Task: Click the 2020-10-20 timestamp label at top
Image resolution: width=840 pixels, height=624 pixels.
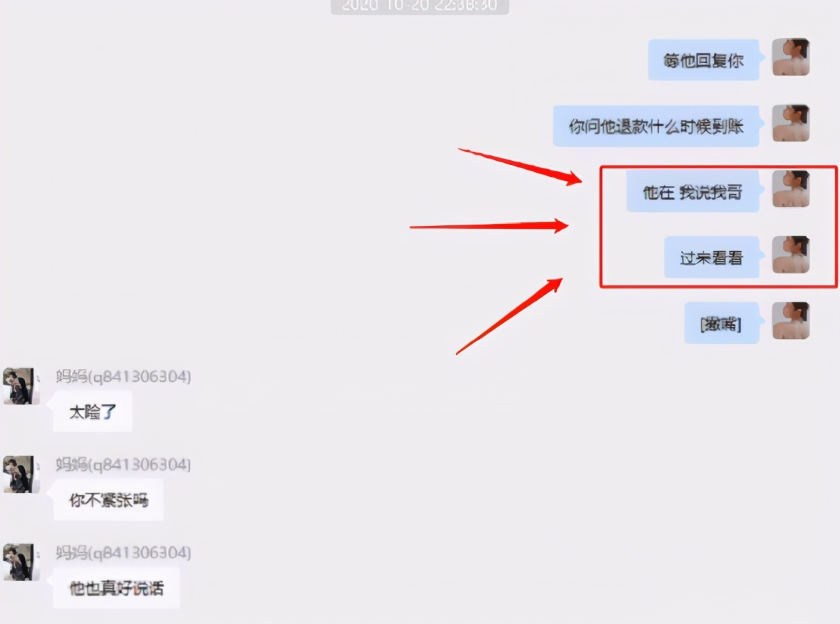Action: [x=419, y=6]
